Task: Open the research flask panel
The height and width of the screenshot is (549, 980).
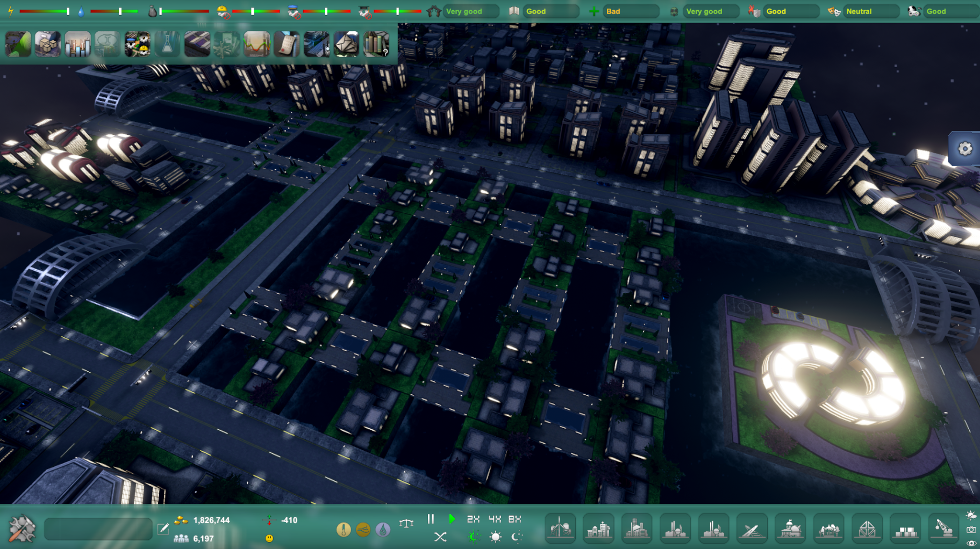Action: click(x=167, y=44)
